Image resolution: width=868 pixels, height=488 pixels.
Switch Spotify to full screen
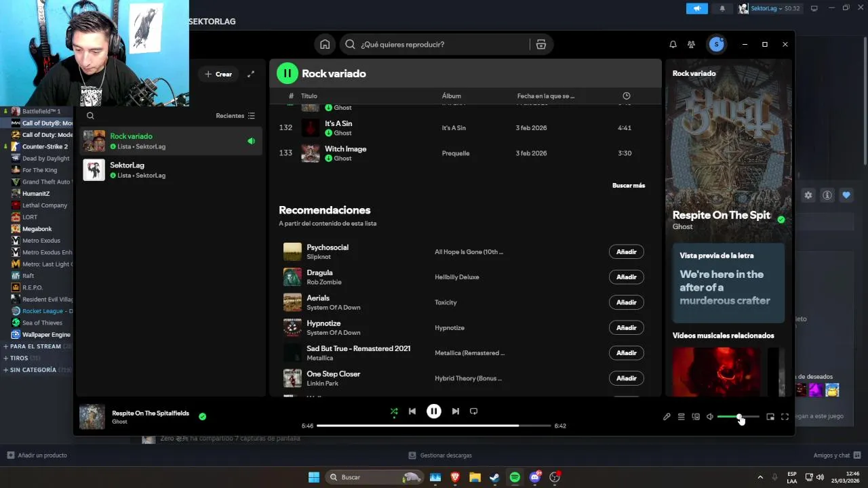(x=785, y=417)
